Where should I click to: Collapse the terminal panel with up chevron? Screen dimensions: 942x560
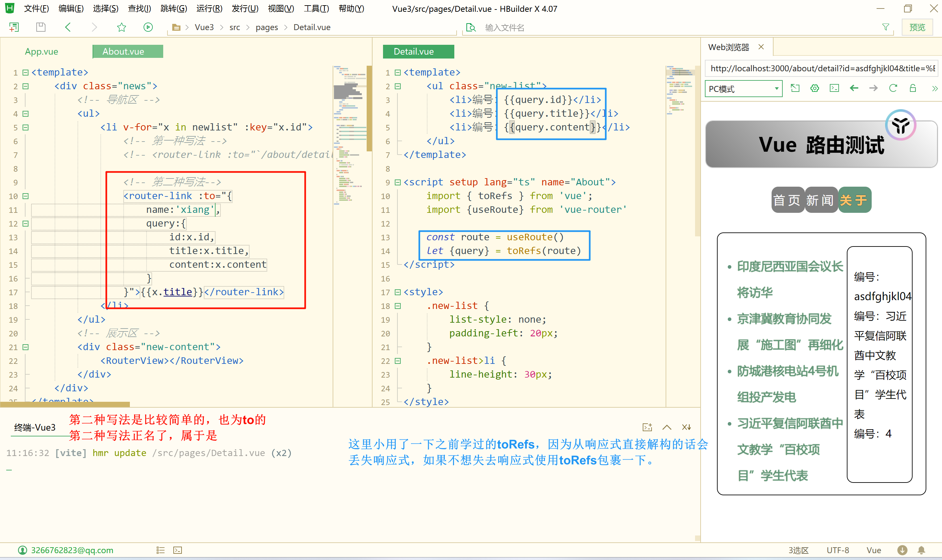[667, 427]
